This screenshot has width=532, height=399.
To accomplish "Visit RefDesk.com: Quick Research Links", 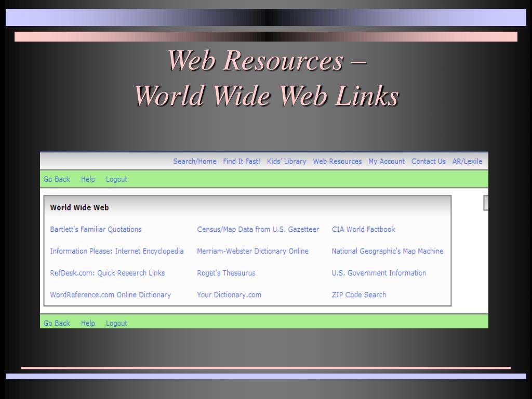I will click(x=107, y=273).
